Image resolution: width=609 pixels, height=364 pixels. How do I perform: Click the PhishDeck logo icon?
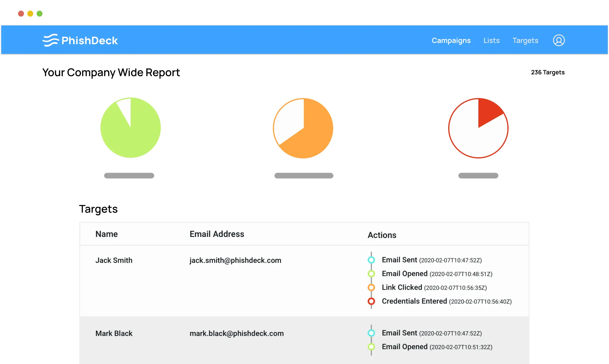click(51, 40)
